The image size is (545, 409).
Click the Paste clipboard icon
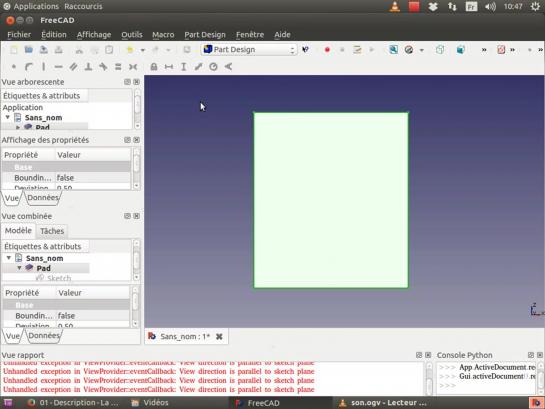click(109, 50)
